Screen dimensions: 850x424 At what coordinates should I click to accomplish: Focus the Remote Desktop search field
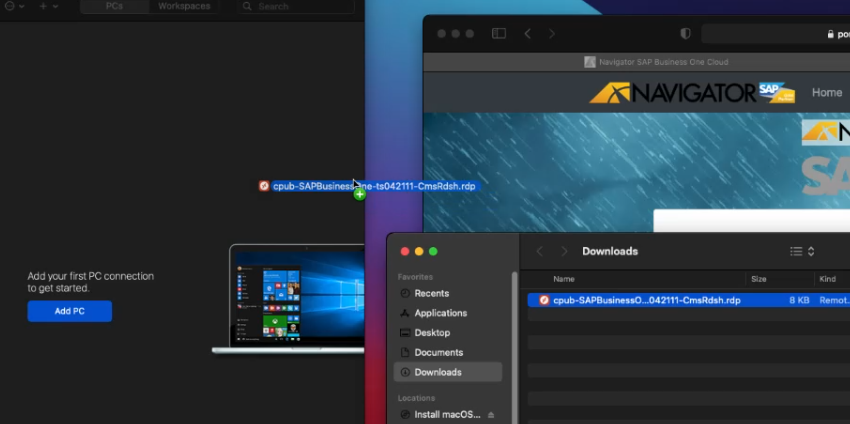coord(296,7)
